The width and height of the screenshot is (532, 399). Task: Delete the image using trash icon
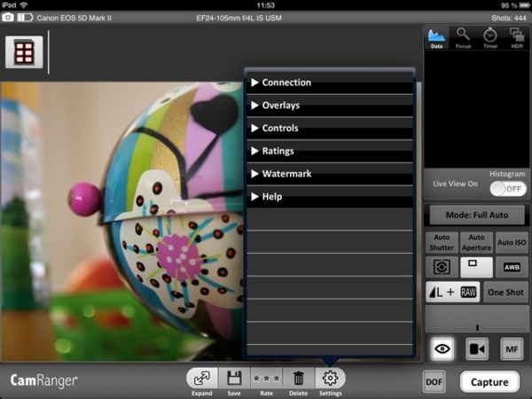tap(299, 379)
